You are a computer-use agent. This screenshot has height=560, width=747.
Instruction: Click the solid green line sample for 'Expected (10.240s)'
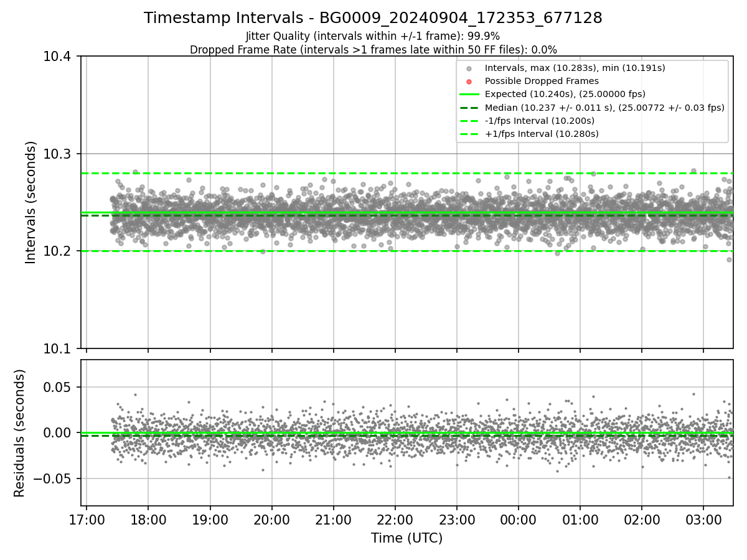[x=469, y=95]
